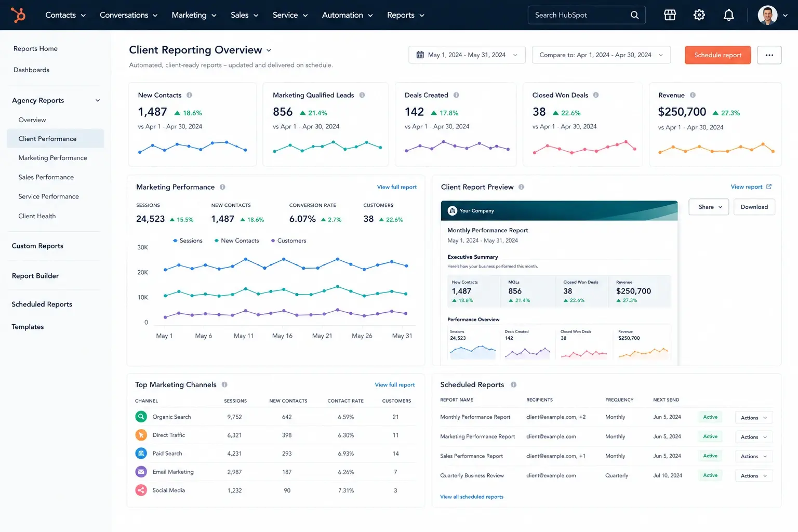Open the Marketplace icon in top bar
Screen dimensions: 798x532
click(670, 15)
